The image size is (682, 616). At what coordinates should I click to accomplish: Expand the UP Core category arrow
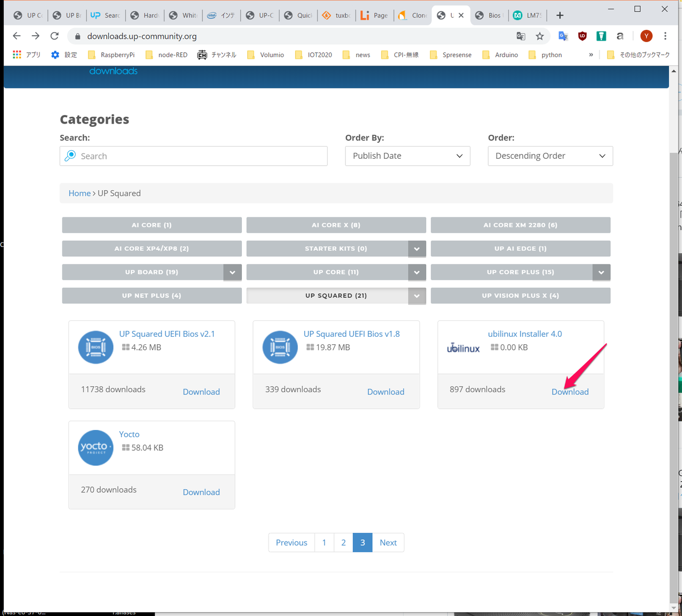pyautogui.click(x=417, y=272)
